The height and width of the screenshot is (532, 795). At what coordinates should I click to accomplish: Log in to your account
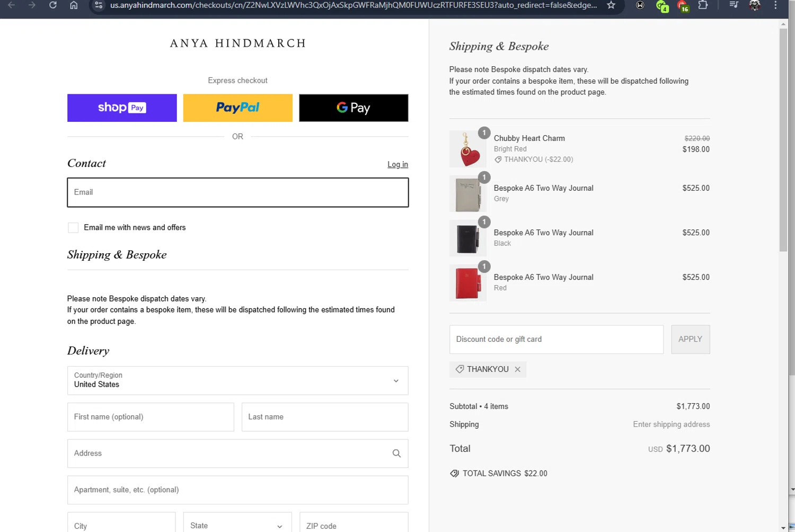[397, 165]
